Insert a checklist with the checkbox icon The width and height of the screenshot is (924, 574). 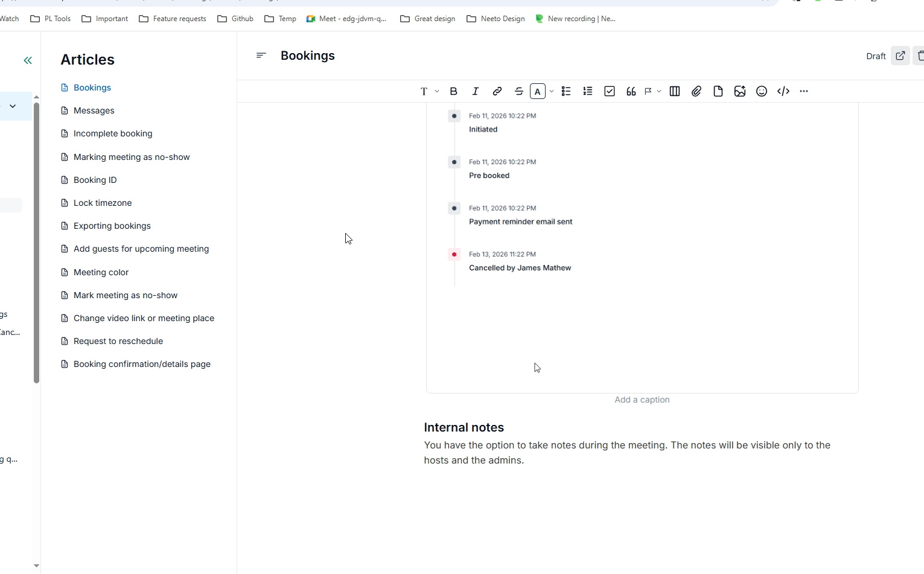click(x=610, y=91)
